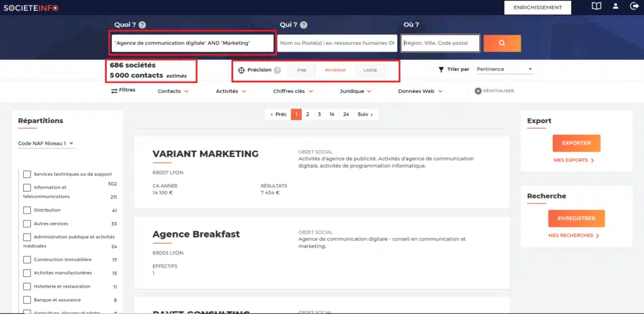Click the orange search magnifier button
Image resolution: width=644 pixels, height=314 pixels.
tap(502, 43)
